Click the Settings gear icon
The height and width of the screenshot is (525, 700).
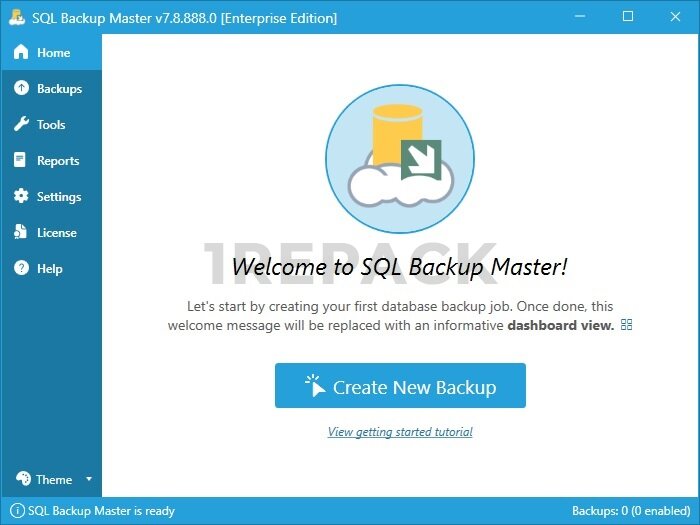pos(20,197)
